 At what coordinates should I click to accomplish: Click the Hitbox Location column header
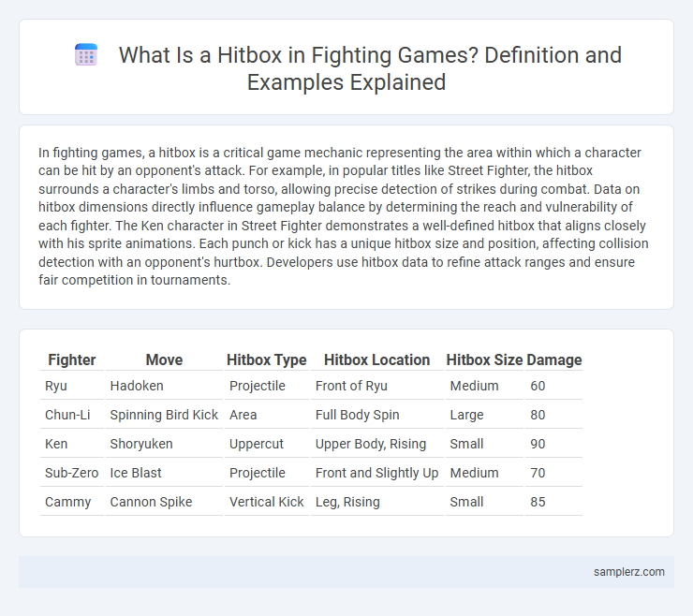[x=377, y=359]
